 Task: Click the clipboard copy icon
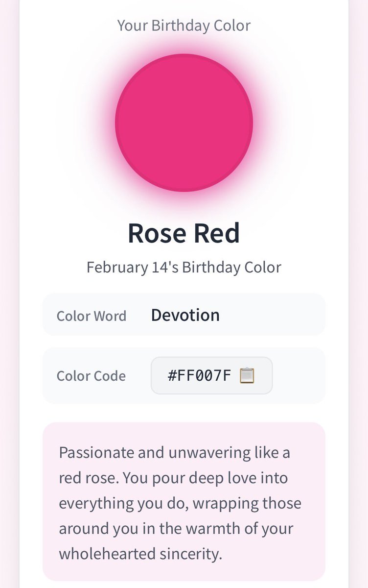click(247, 376)
